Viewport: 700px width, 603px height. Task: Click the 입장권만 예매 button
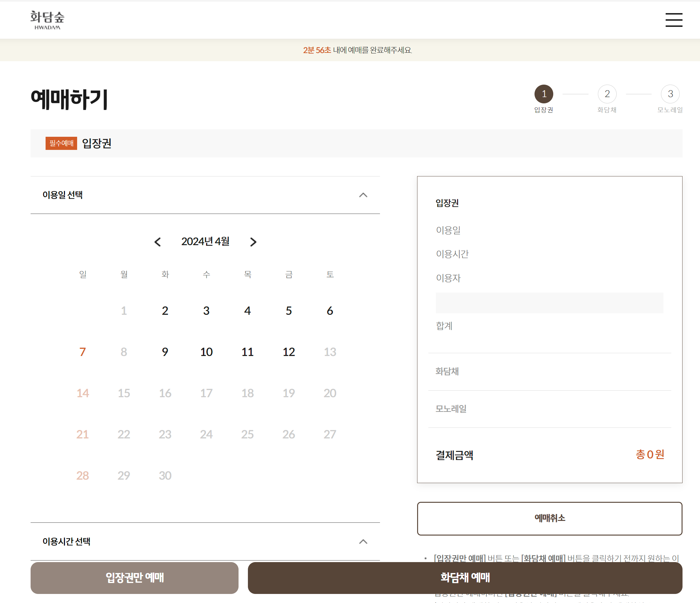[135, 578]
